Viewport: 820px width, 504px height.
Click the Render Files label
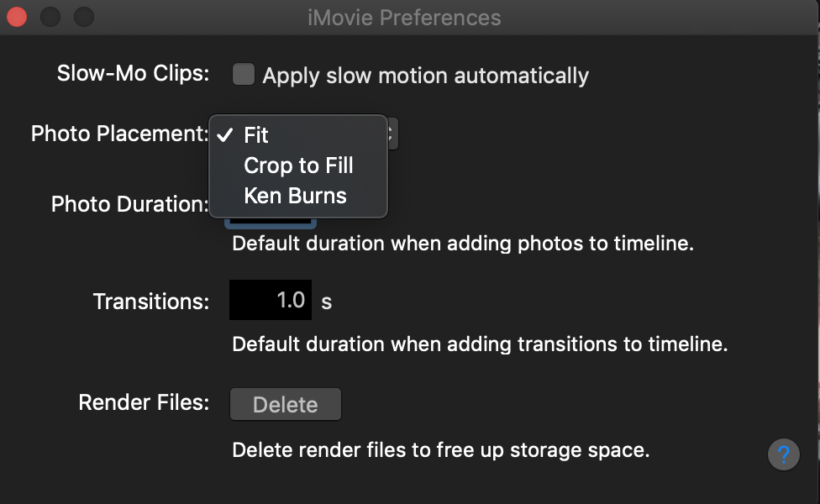pyautogui.click(x=144, y=402)
